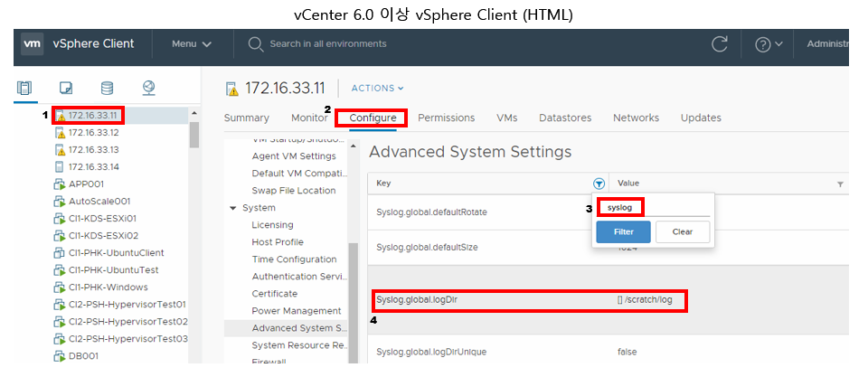Select host 172.16.33.14 in tree
Screen dimensions: 868x377
point(93,166)
